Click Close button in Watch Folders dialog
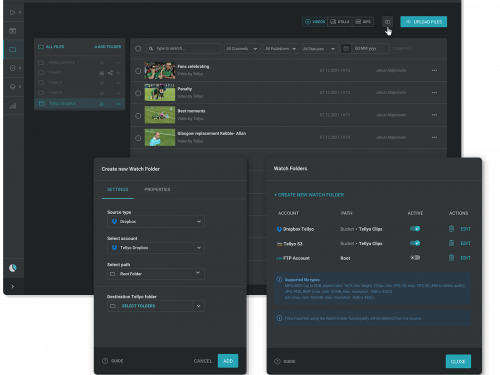500x375 pixels. click(x=458, y=361)
